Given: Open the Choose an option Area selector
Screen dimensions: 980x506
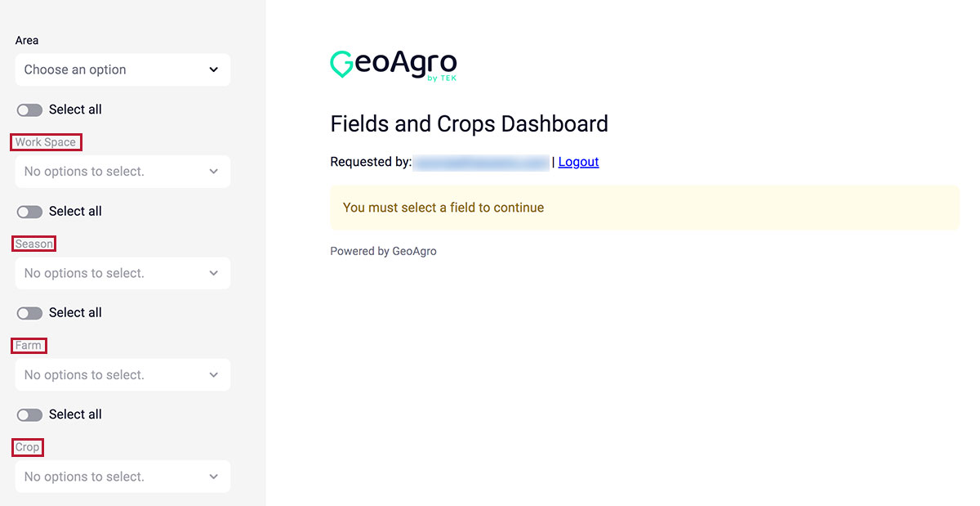Looking at the screenshot, I should tap(122, 69).
